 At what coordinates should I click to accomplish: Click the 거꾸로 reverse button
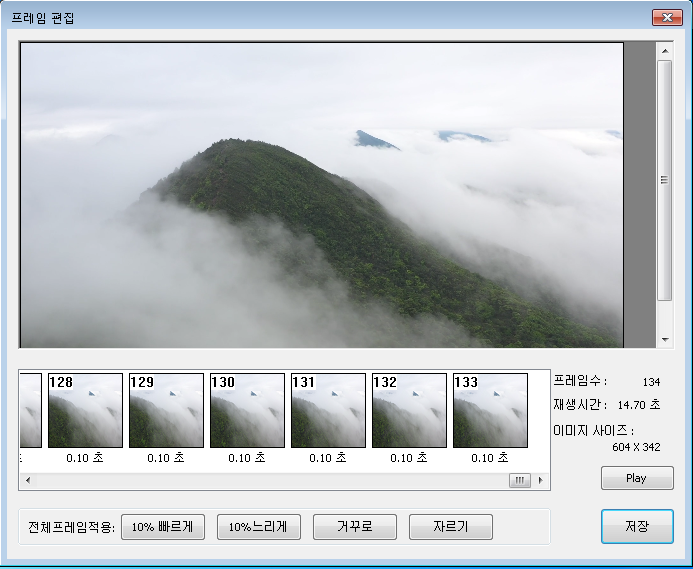click(x=354, y=527)
